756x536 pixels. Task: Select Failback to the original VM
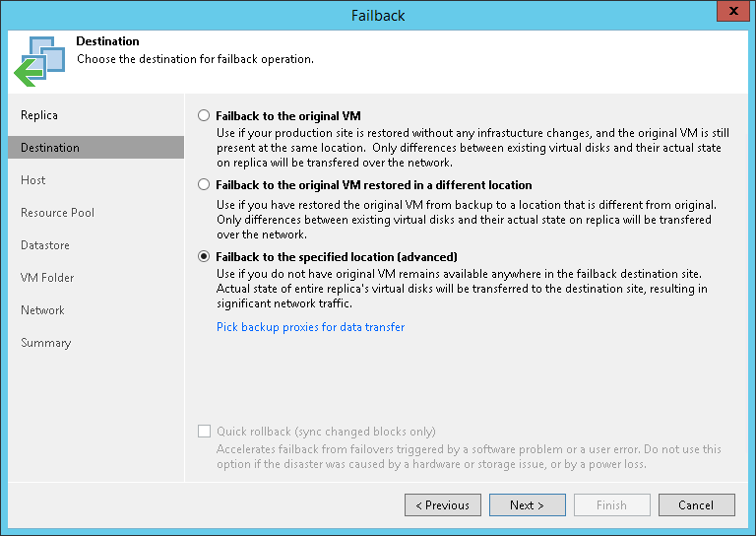tap(204, 115)
